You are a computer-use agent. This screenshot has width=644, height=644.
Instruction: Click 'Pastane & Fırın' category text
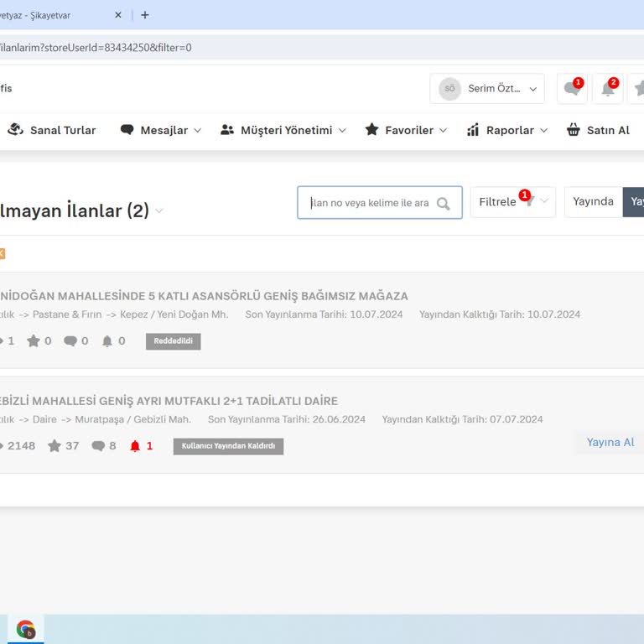67,314
